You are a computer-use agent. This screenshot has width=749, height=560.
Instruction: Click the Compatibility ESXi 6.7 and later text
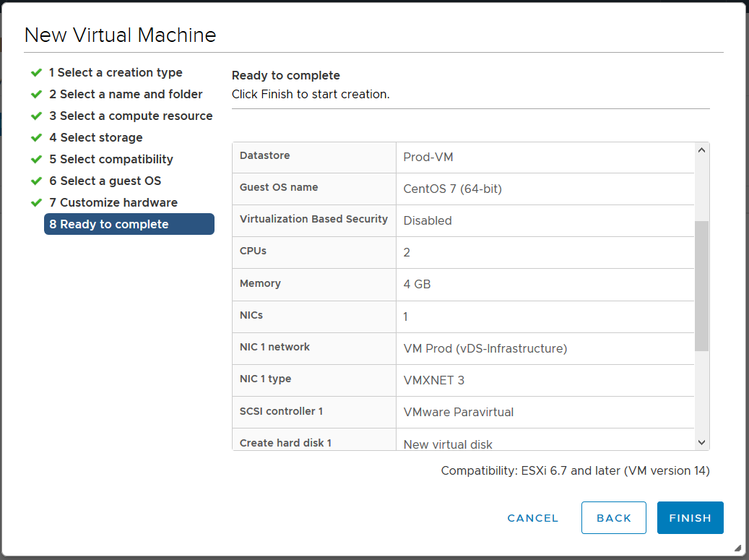(x=575, y=470)
